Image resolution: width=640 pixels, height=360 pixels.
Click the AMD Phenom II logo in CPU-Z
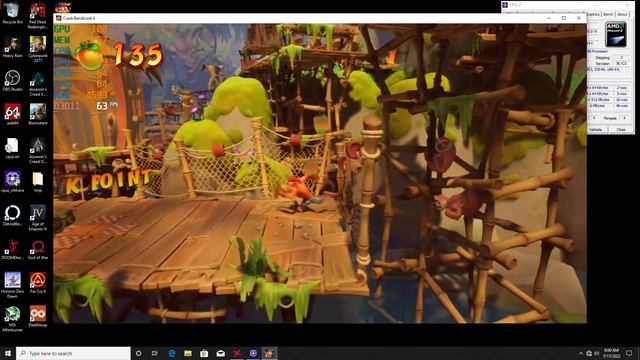pyautogui.click(x=616, y=34)
